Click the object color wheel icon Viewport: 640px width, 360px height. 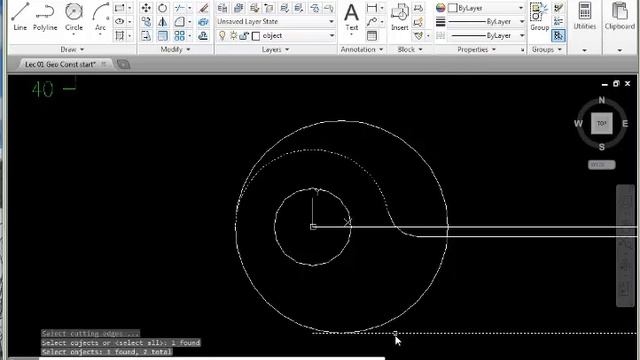click(440, 8)
